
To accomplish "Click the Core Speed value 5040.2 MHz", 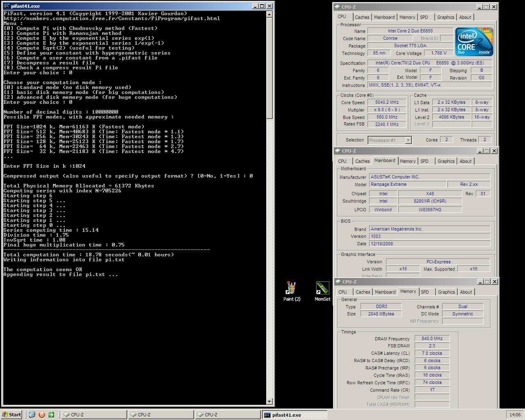I will 387,103.
